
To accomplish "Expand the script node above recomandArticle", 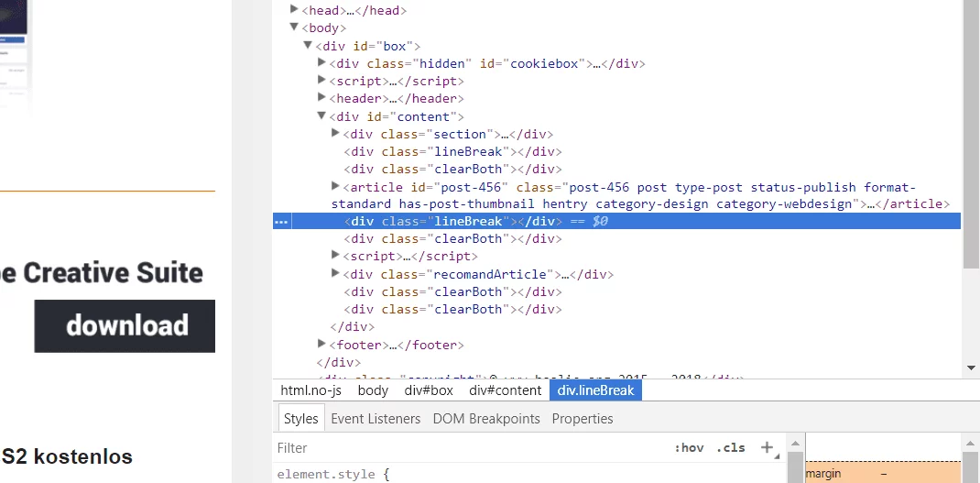I will coord(335,256).
